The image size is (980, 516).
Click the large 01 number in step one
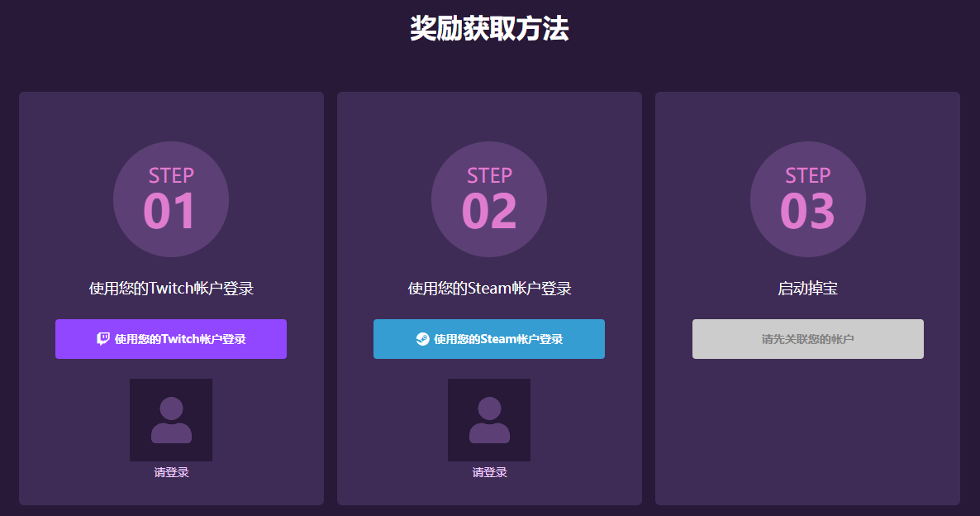click(170, 212)
